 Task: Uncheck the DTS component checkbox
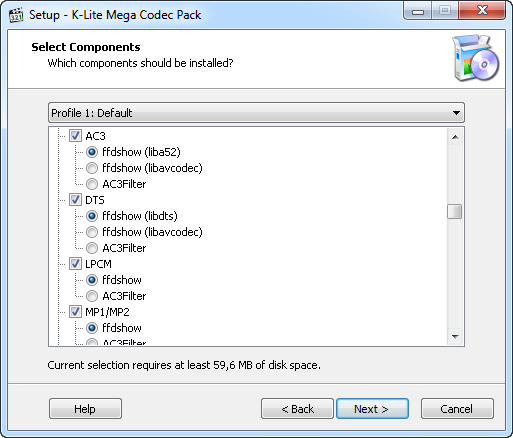point(75,200)
